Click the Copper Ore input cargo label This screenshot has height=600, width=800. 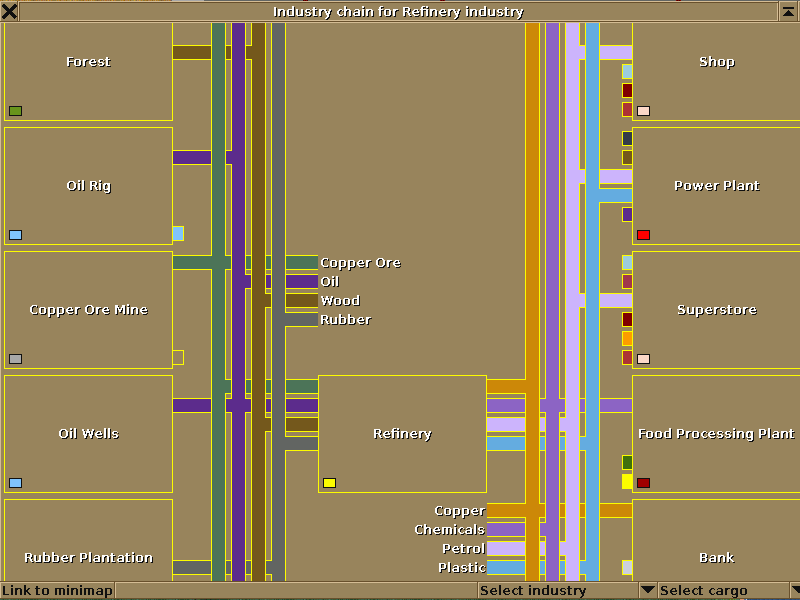(x=360, y=263)
